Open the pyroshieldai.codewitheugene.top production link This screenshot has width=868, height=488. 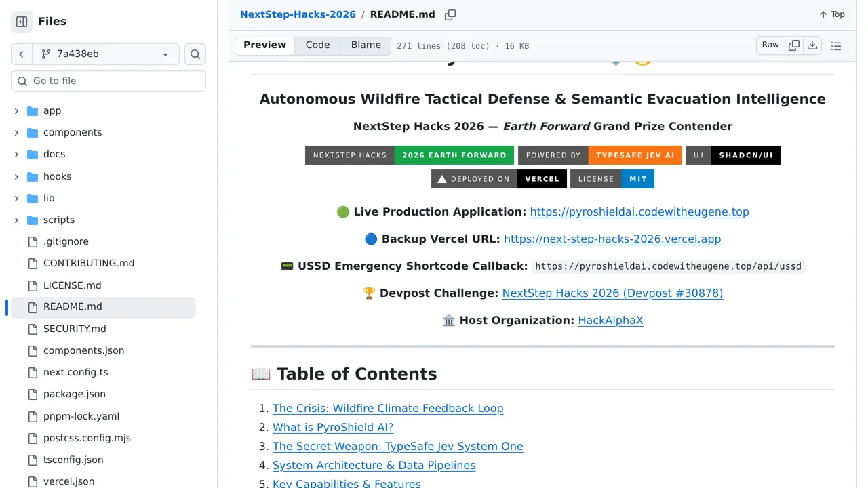pyautogui.click(x=639, y=211)
